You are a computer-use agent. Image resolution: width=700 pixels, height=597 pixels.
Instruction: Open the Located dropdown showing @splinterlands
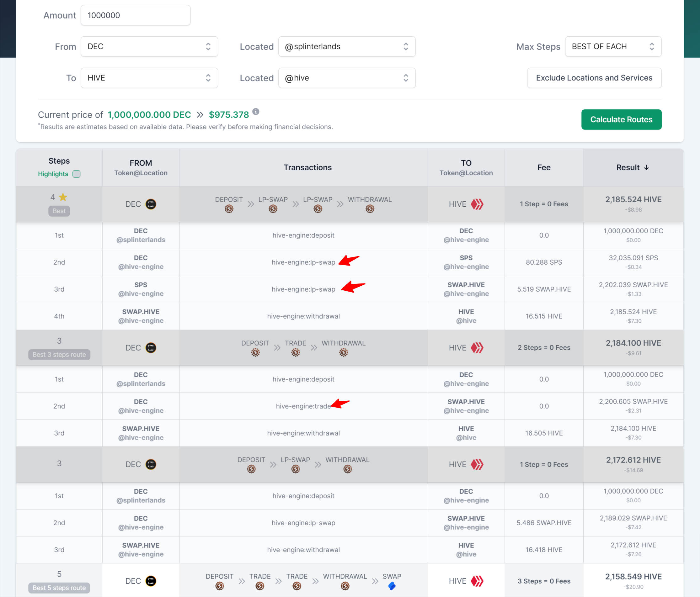(347, 47)
